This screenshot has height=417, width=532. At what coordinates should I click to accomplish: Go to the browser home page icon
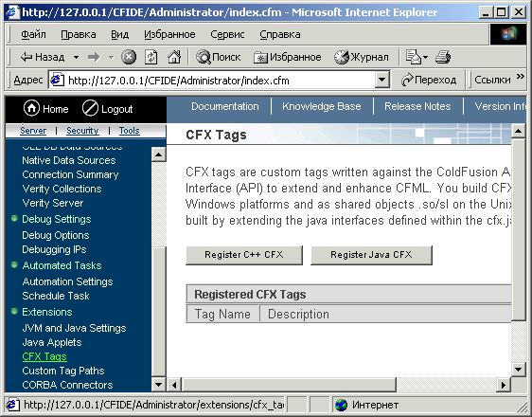[174, 57]
